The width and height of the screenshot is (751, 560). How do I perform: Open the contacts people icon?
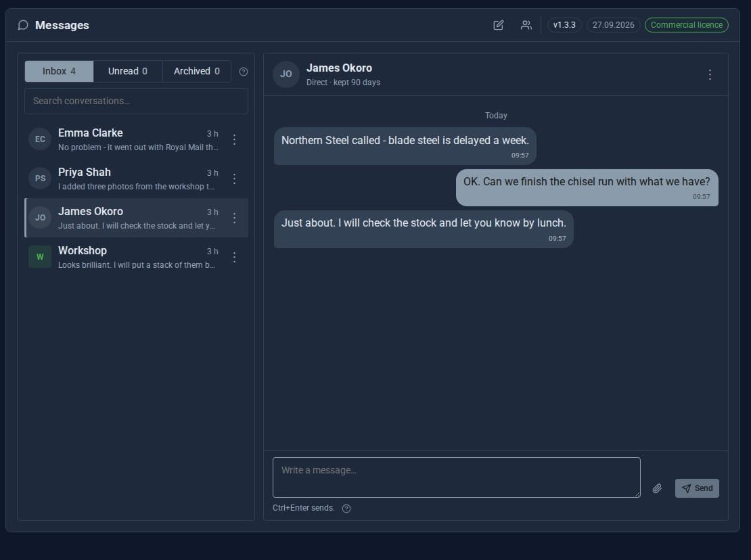pos(526,25)
